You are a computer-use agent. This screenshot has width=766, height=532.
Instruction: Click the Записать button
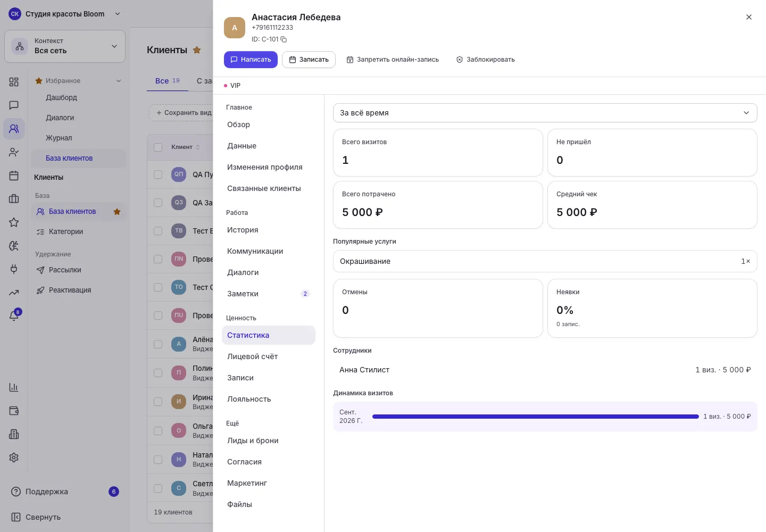point(309,60)
